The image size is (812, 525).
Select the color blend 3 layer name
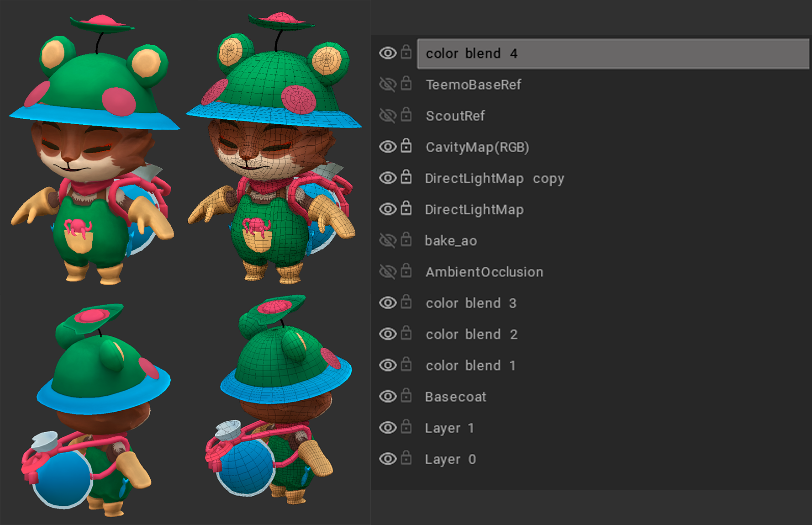(471, 303)
